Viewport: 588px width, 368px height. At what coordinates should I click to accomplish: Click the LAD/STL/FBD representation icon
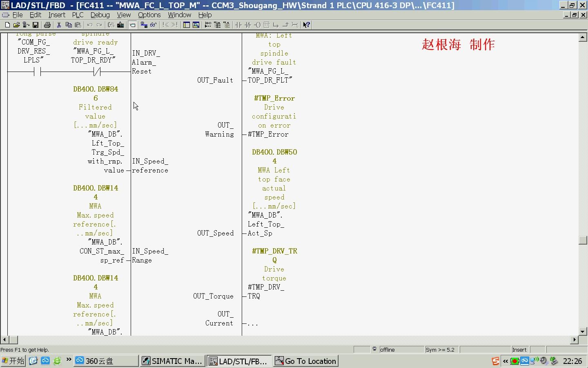click(208, 25)
